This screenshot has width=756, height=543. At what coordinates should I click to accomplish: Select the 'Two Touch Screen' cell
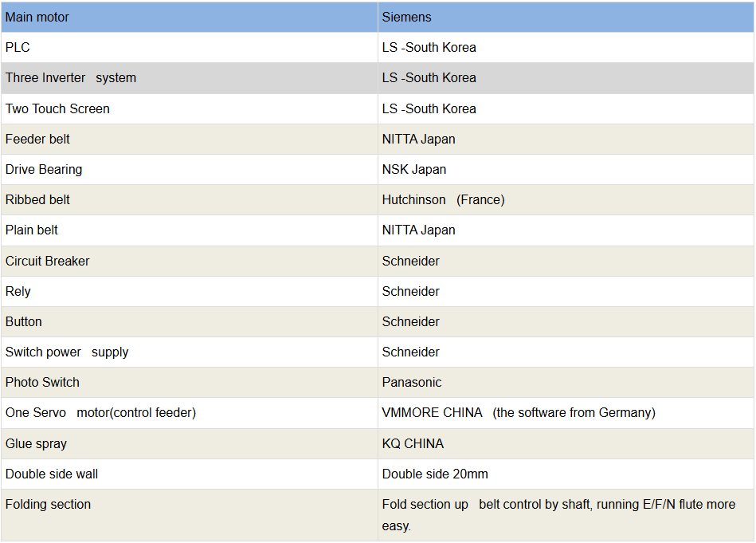57,108
